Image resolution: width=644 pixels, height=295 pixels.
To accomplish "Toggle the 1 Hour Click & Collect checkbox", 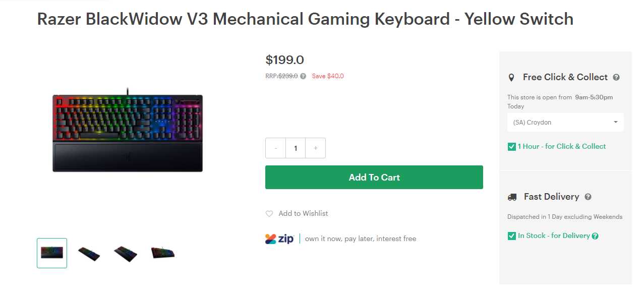I will (511, 147).
